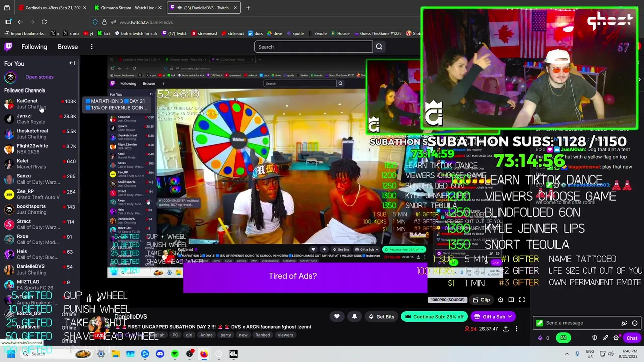Image resolution: width=644 pixels, height=362 pixels.
Task: Open the Twitch home logo
Action: pyautogui.click(x=8, y=47)
